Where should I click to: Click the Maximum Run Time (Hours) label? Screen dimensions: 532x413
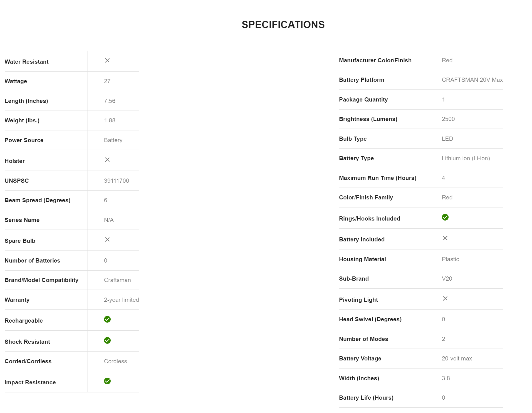pos(377,178)
